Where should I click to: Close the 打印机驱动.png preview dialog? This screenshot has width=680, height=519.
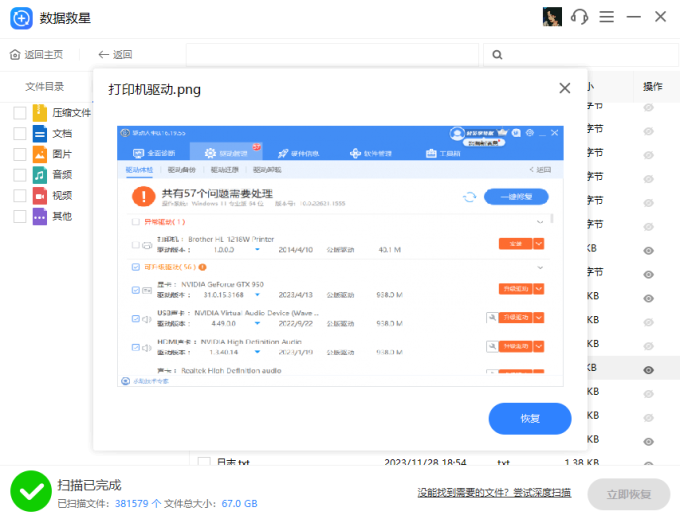pyautogui.click(x=564, y=88)
